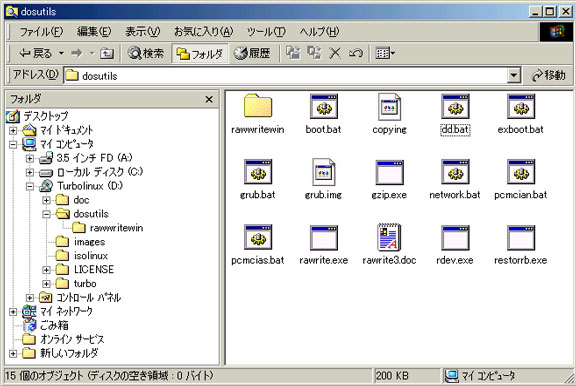Select デスクトップ in the folder tree
This screenshot has width=576, height=386.
[x=46, y=116]
